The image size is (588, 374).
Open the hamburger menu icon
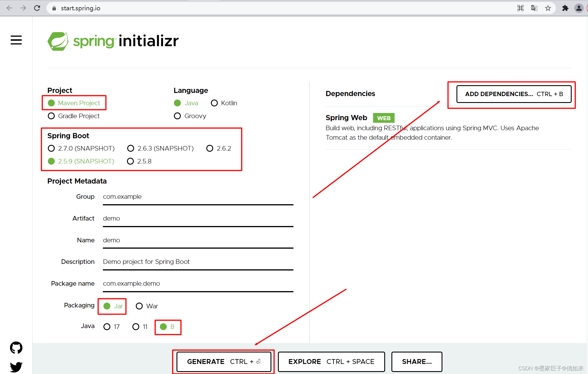[x=16, y=40]
